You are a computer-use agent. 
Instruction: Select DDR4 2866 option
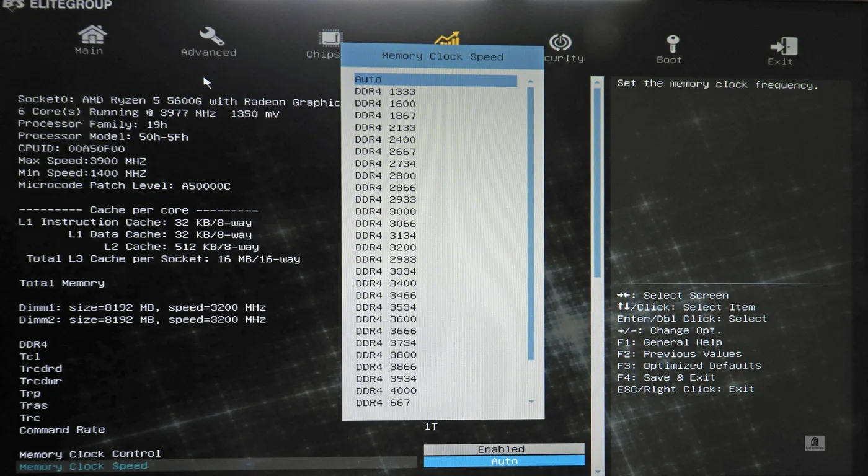385,187
